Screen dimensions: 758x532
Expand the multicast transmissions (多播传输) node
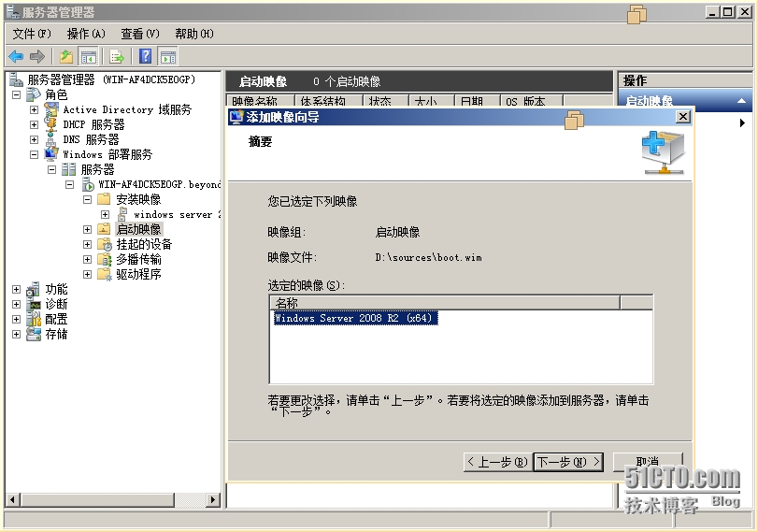click(87, 259)
